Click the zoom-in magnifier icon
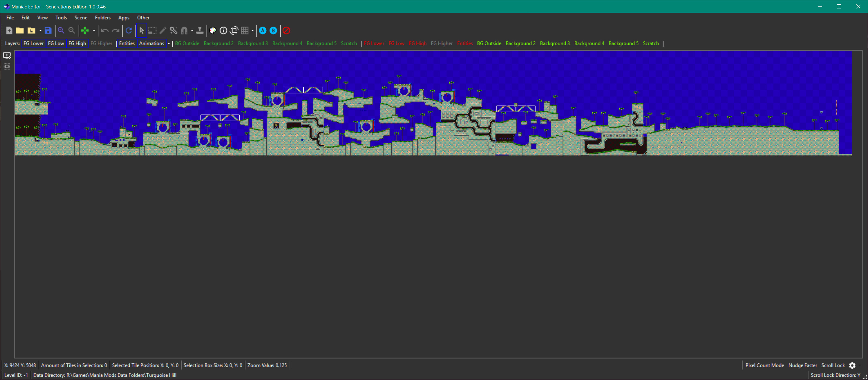This screenshot has width=868, height=380. pyautogui.click(x=62, y=31)
